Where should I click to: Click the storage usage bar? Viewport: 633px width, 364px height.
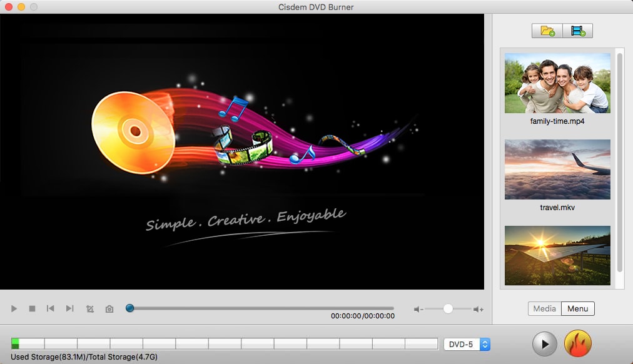[225, 344]
